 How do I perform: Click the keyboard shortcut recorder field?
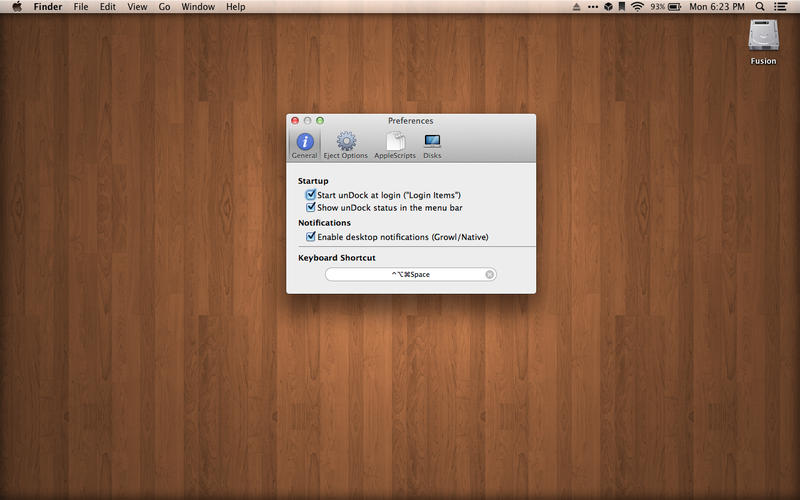pyautogui.click(x=411, y=274)
